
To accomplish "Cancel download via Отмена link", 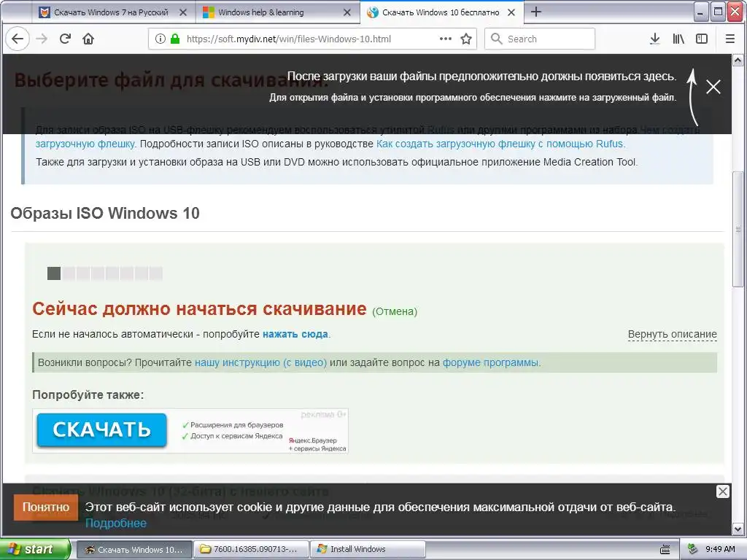I will pos(395,311).
